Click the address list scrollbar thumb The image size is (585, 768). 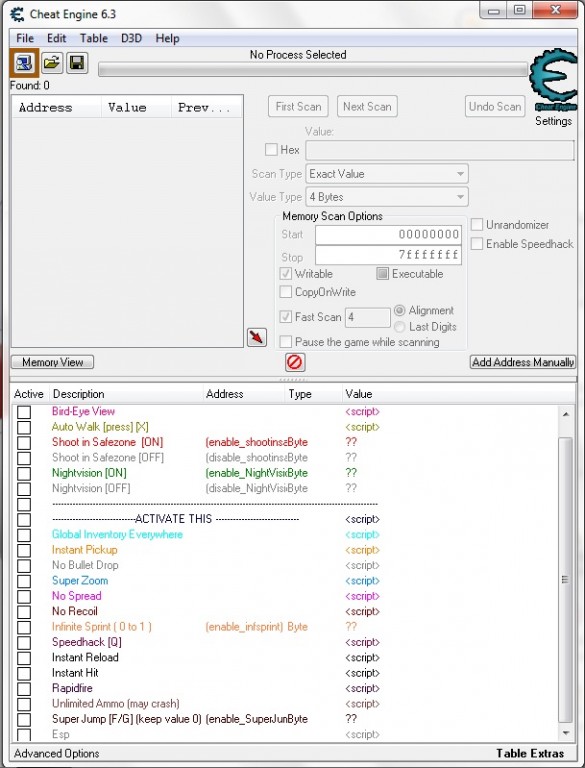click(565, 579)
